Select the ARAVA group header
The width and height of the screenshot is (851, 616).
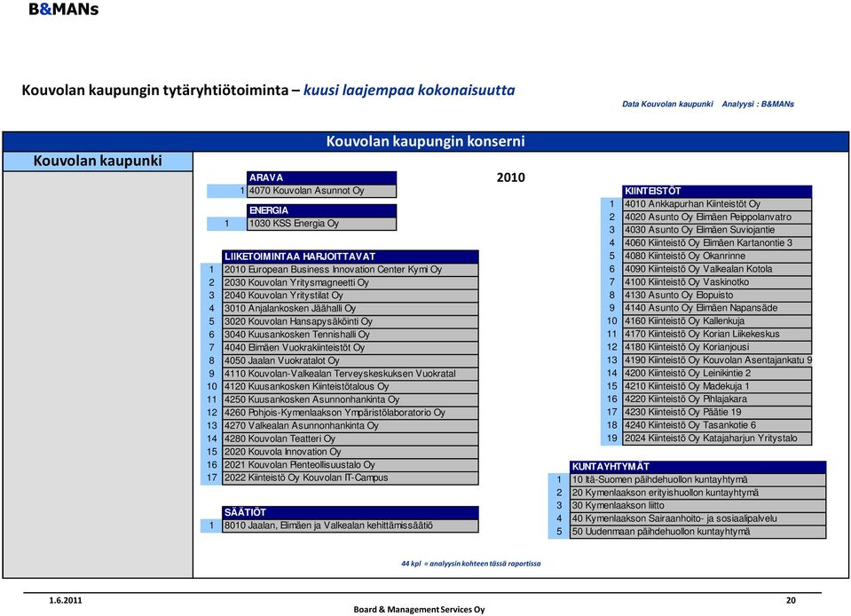(x=322, y=178)
